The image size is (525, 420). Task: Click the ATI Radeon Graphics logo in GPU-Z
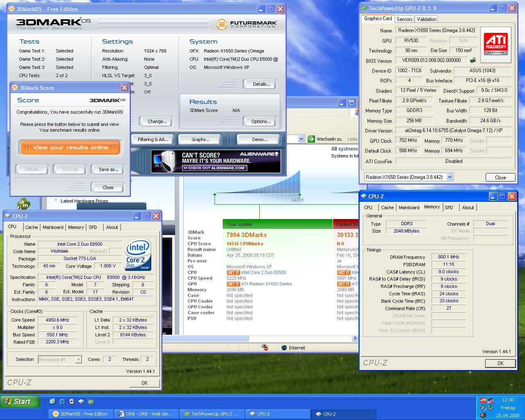pos(495,44)
